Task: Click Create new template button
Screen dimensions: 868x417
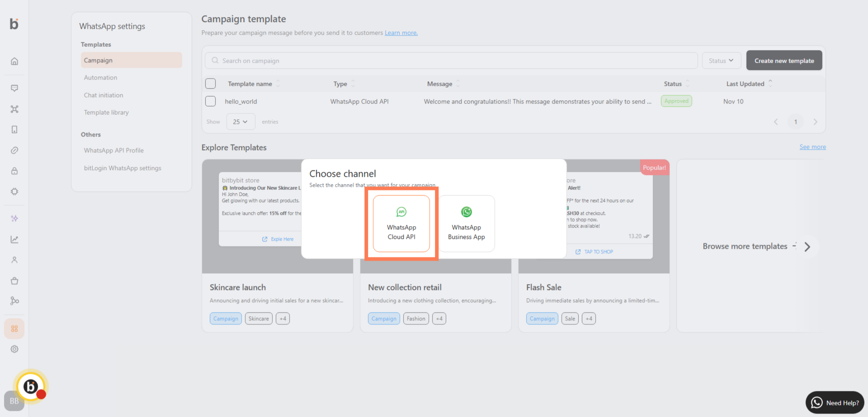Action: coord(784,60)
